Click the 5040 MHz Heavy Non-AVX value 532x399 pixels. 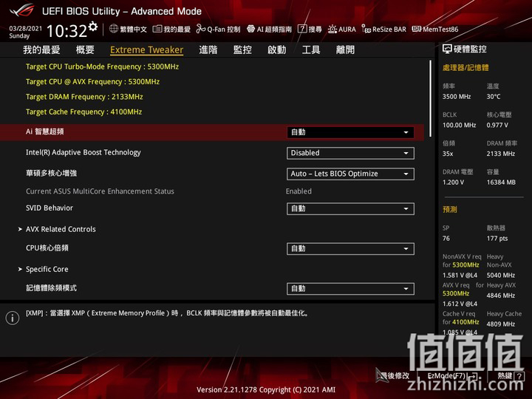pyautogui.click(x=501, y=275)
